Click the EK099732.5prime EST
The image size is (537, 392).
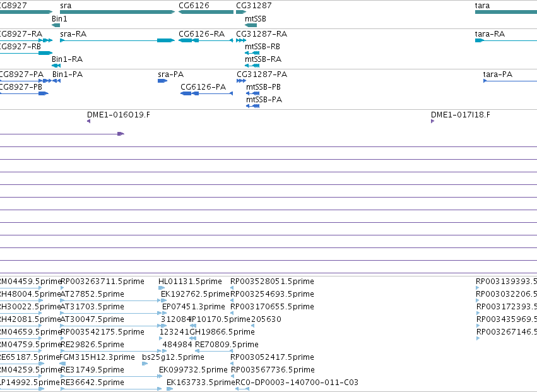pos(161,376)
